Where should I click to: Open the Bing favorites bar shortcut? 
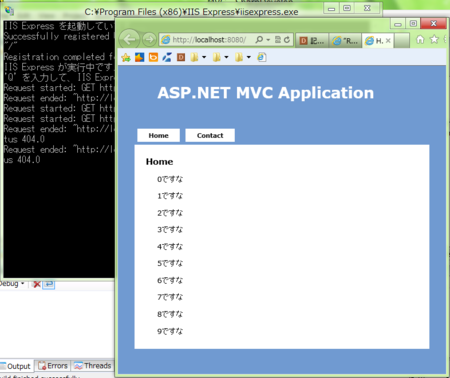pos(153,57)
